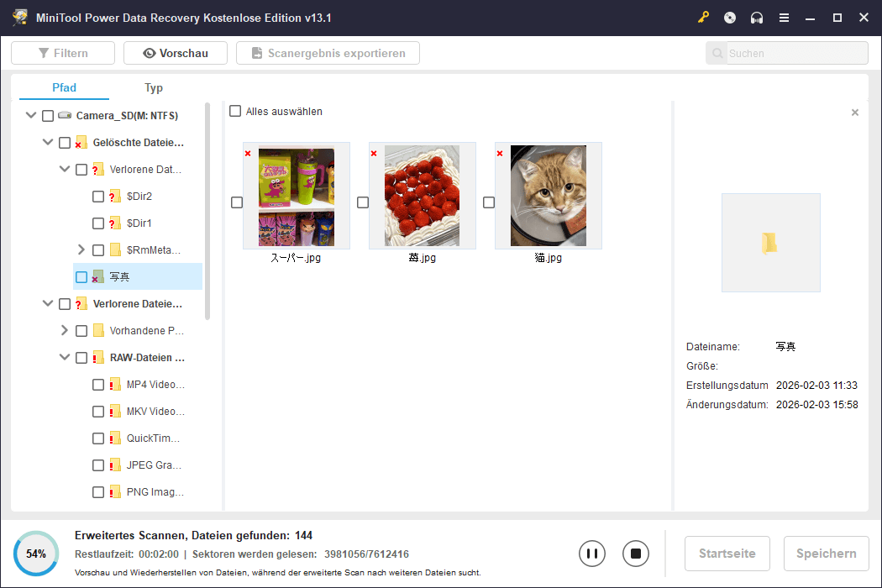The width and height of the screenshot is (882, 588).
Task: Select the $Dir1 tree row label
Action: [139, 223]
